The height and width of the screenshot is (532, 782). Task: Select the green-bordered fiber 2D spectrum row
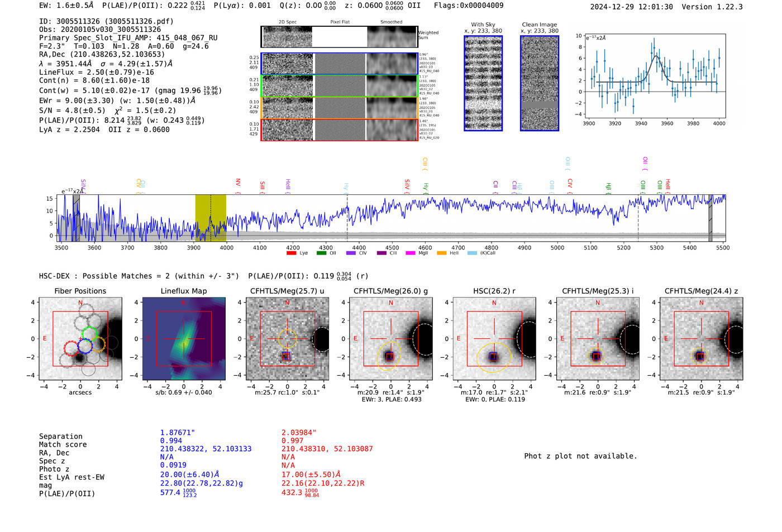click(339, 86)
